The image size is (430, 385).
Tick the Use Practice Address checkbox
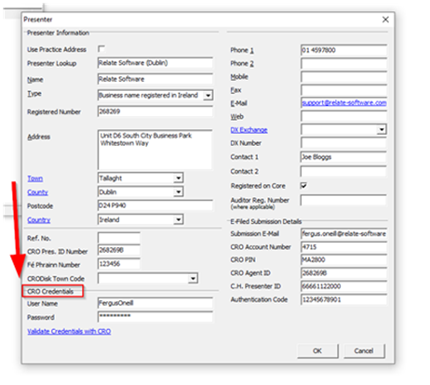101,49
